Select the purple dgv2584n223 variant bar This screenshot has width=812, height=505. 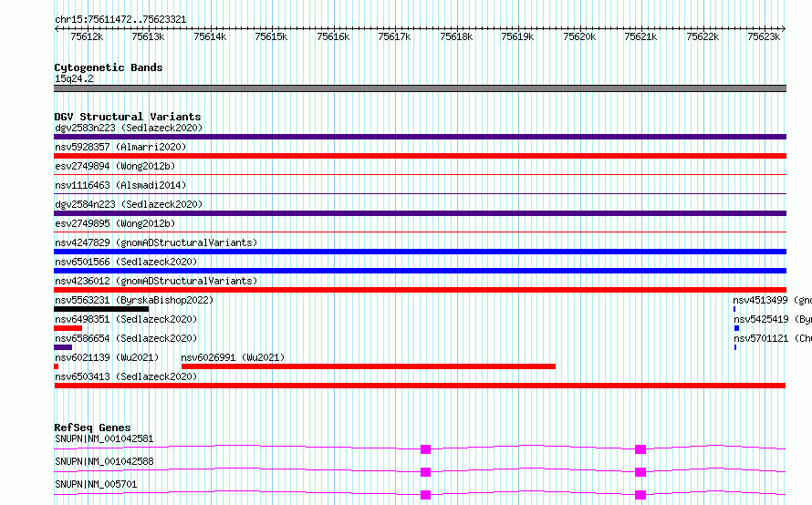[420, 213]
